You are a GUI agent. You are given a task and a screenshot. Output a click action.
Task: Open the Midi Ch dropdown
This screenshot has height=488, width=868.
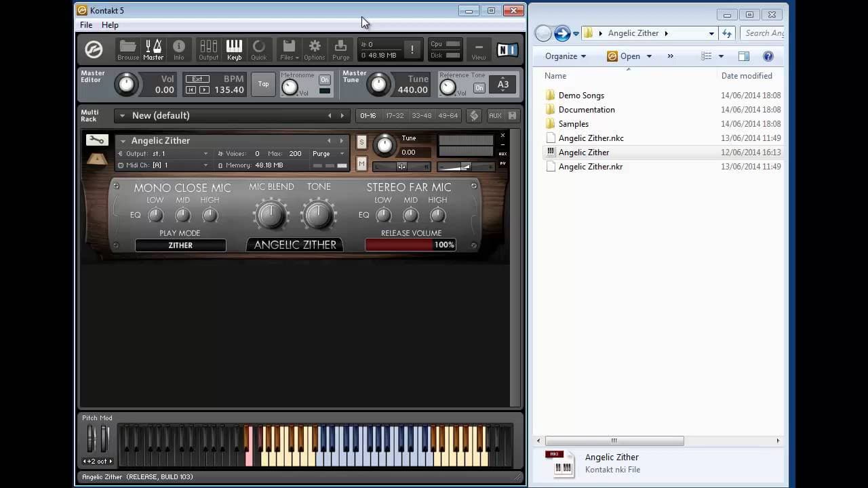(163, 165)
